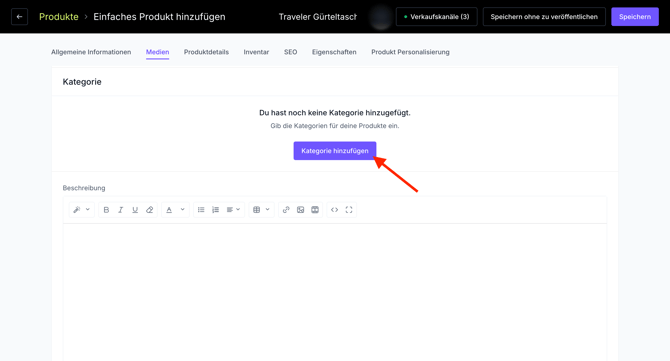The image size is (670, 361).
Task: Expand the table options dropdown arrow
Action: 267,210
